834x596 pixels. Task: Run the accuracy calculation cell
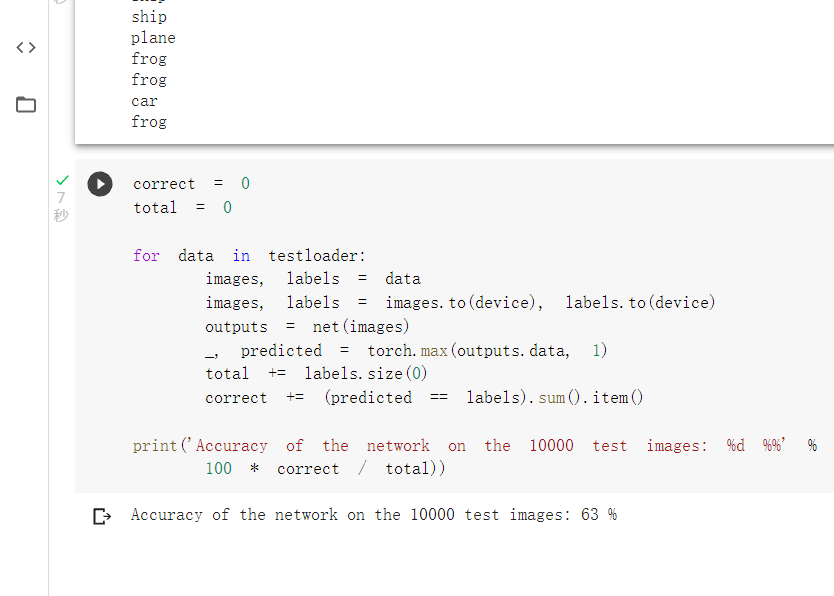pos(100,184)
